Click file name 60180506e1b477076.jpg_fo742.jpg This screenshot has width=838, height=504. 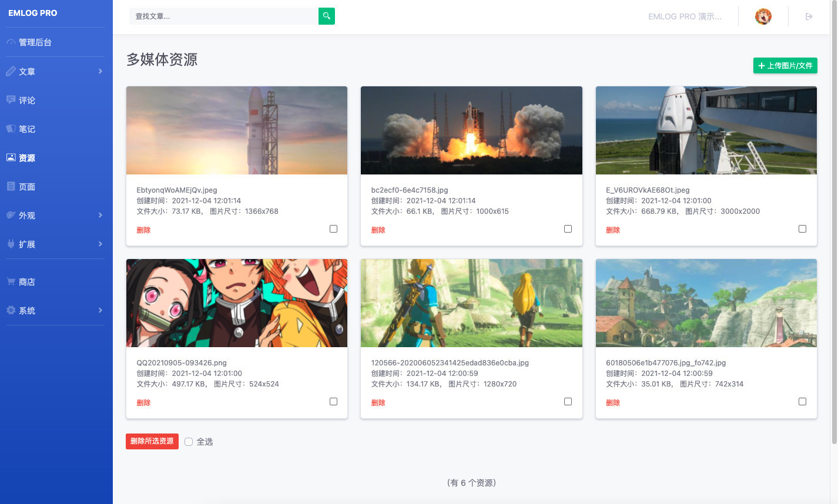pyautogui.click(x=666, y=362)
